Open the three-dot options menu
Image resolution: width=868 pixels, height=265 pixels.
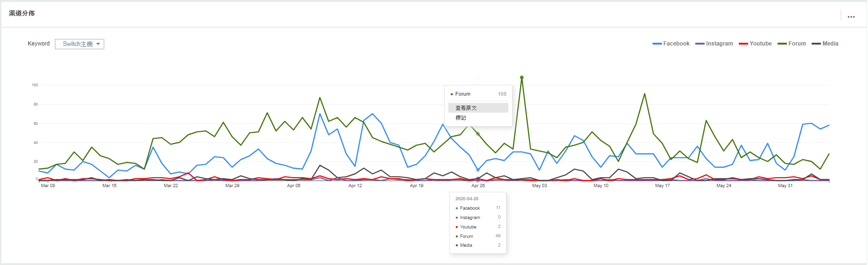(x=851, y=16)
